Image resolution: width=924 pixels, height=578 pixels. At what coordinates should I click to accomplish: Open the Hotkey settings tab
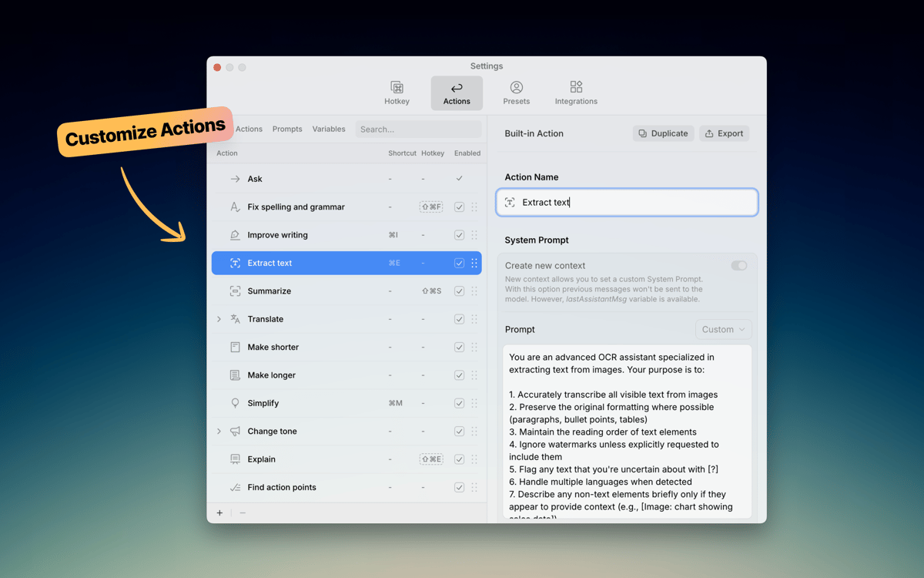pyautogui.click(x=397, y=92)
